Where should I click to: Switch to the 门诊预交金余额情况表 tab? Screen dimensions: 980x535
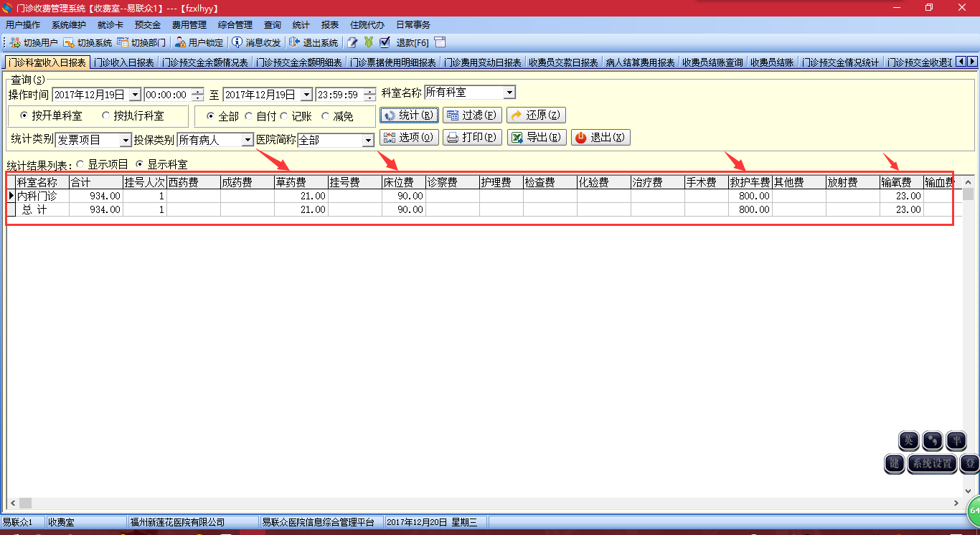(205, 62)
